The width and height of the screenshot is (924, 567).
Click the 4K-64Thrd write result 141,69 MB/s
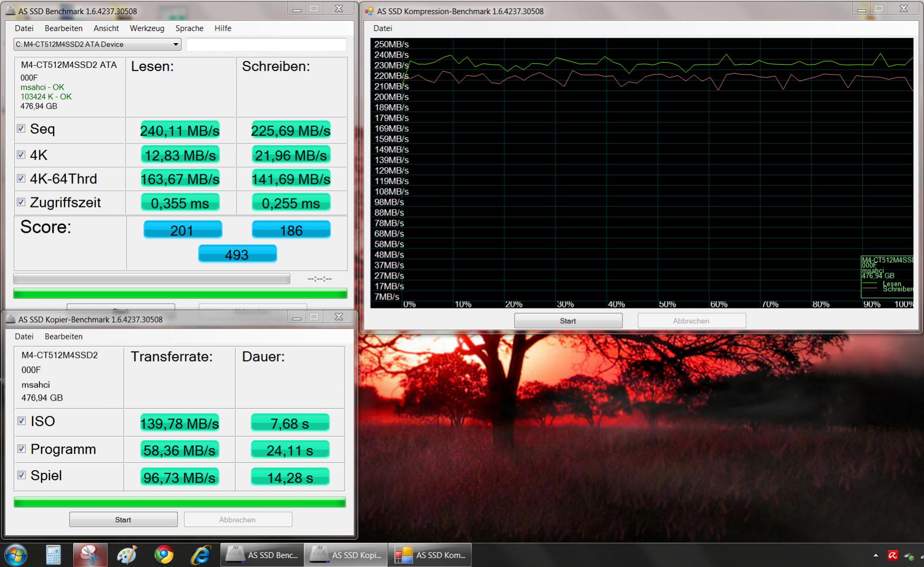coord(291,179)
